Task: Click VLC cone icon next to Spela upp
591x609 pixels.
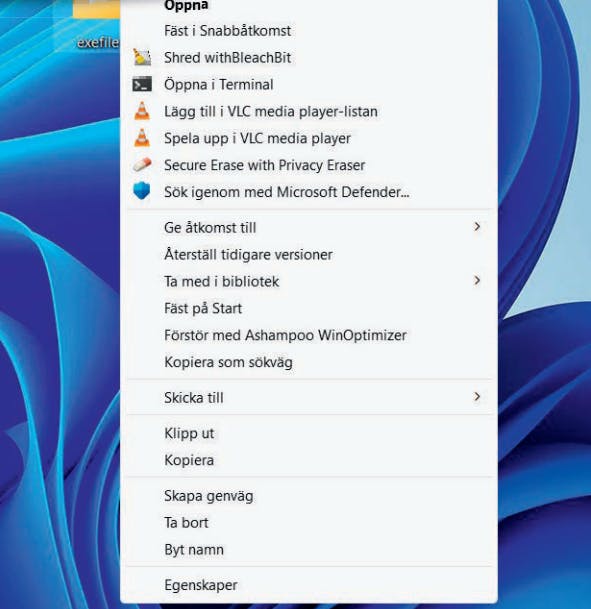Action: (142, 138)
